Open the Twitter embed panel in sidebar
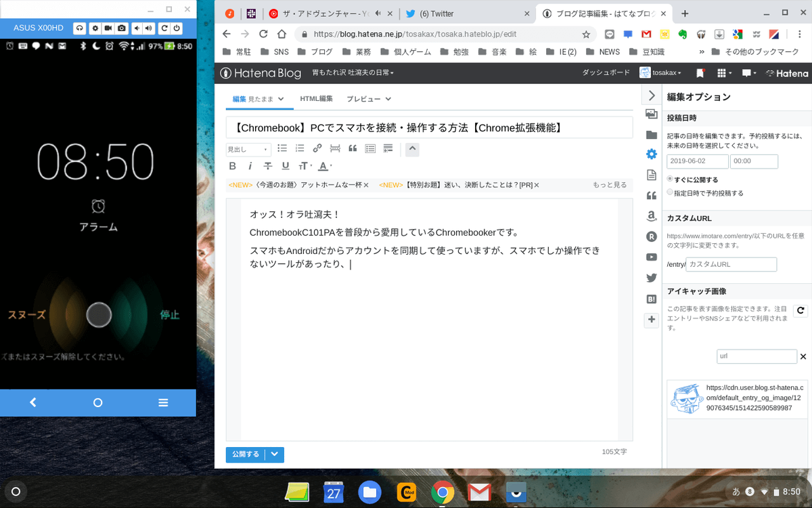 tap(651, 278)
